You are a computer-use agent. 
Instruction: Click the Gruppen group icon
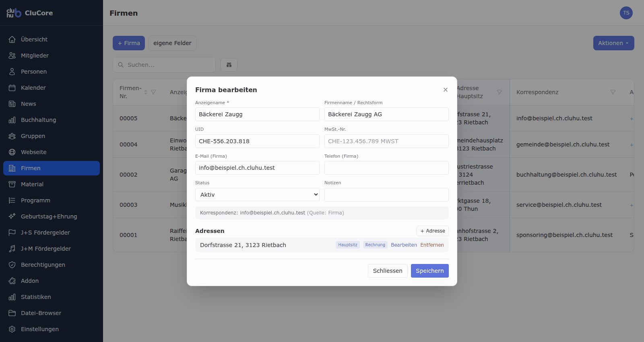[12, 136]
